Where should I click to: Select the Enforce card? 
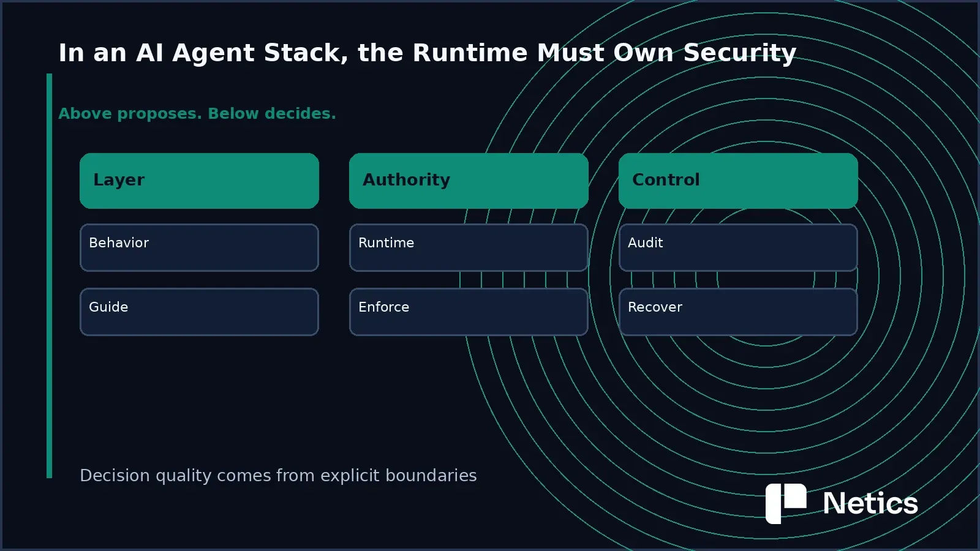click(x=469, y=312)
